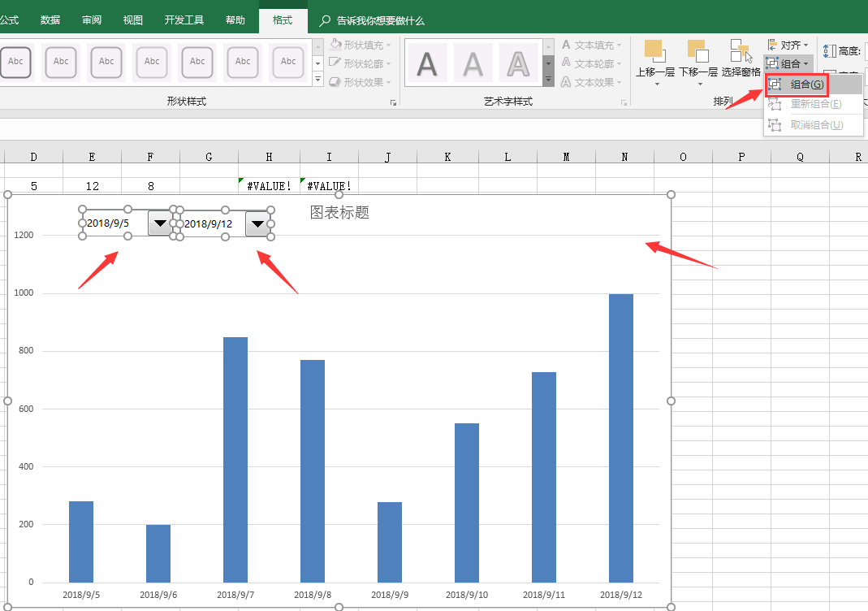868x611 pixels.
Task: Select column header D
Action: point(34,157)
